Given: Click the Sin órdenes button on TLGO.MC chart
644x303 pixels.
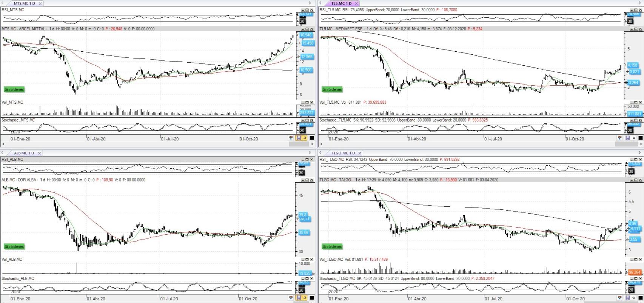Looking at the screenshot, I should click(332, 246).
